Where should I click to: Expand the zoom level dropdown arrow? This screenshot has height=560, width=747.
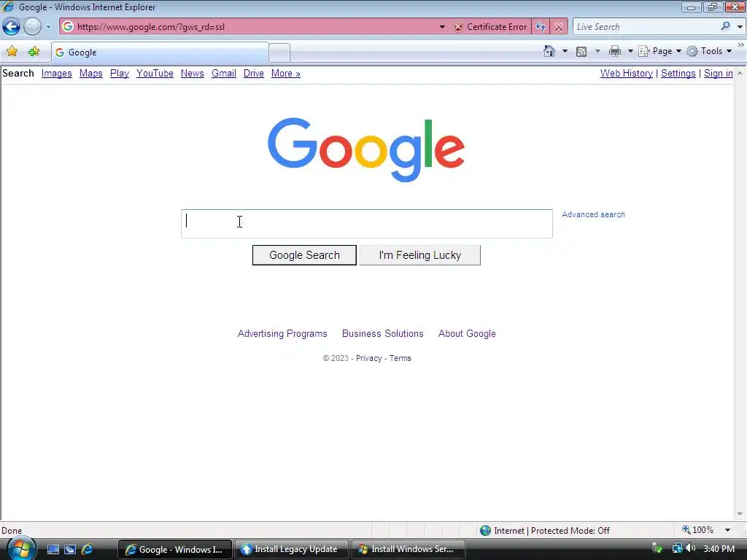pyautogui.click(x=727, y=530)
